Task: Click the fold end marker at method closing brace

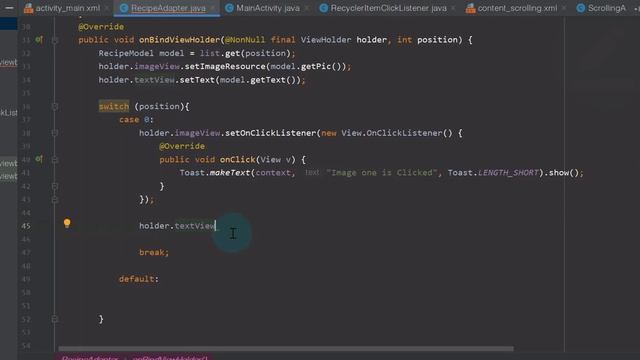Action: [55, 319]
